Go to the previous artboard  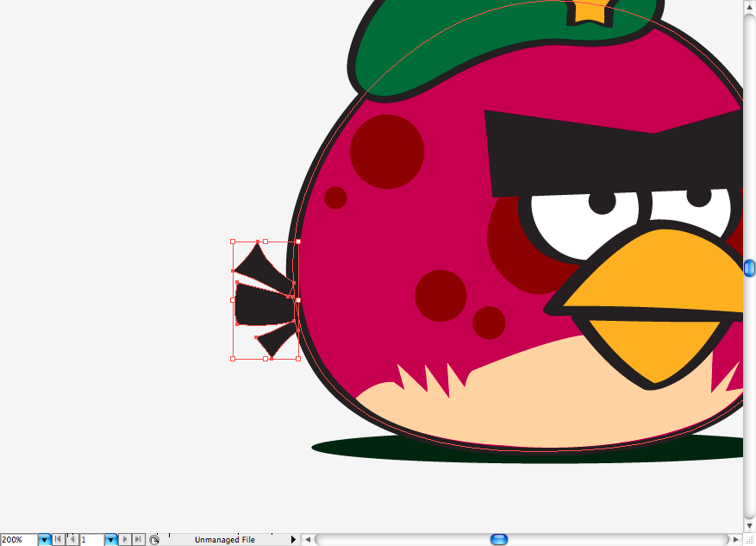click(72, 539)
